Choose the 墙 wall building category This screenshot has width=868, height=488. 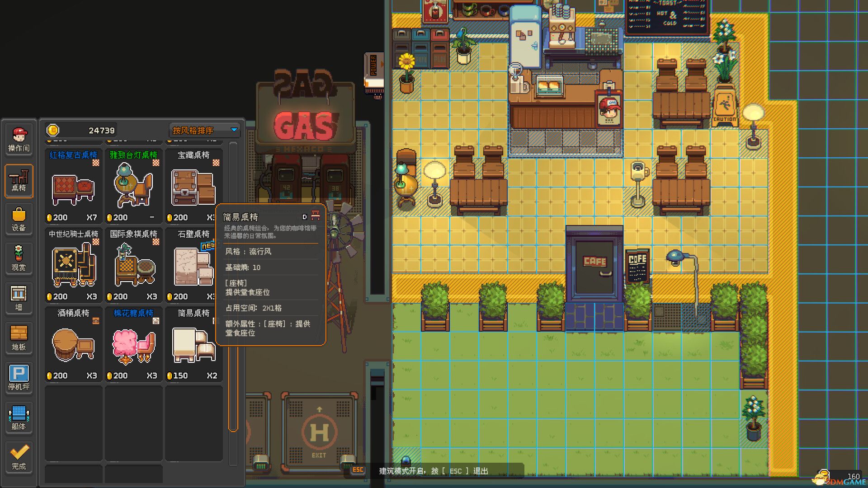point(19,298)
